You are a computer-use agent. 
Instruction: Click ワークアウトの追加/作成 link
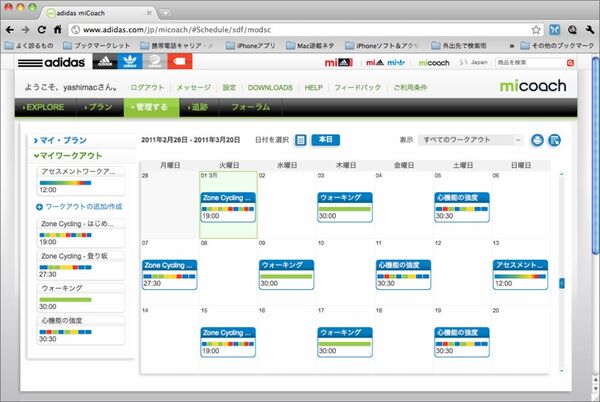point(83,207)
